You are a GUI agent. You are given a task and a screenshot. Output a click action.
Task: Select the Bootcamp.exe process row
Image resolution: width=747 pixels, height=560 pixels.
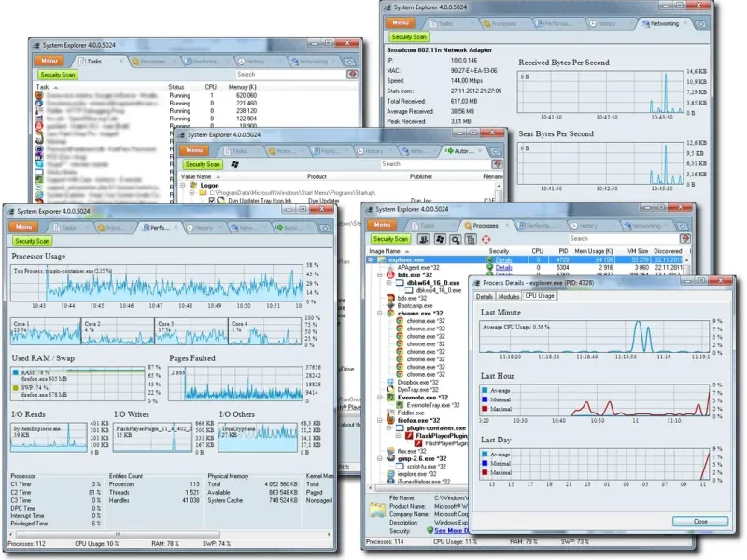pyautogui.click(x=415, y=306)
